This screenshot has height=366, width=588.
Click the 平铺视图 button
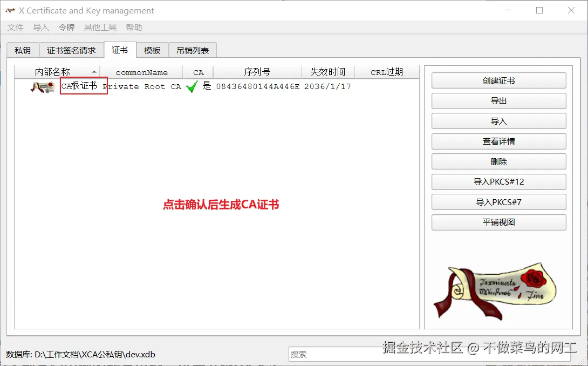498,222
